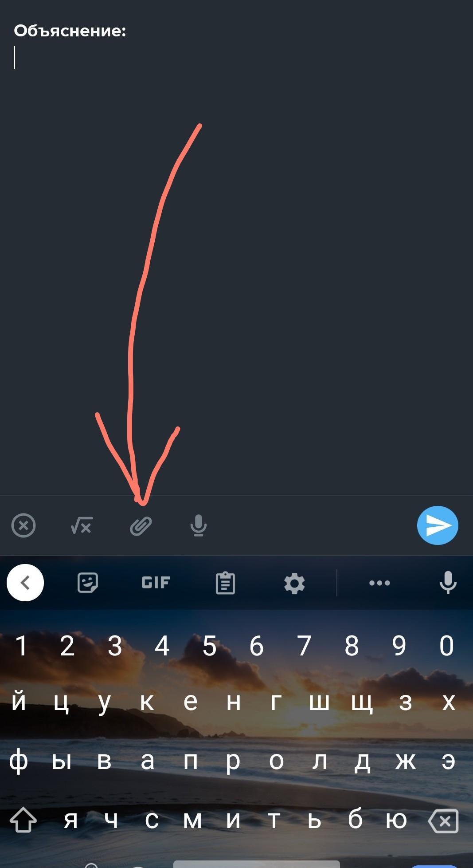473x868 pixels.
Task: Open the square root formula editor
Action: 82,526
